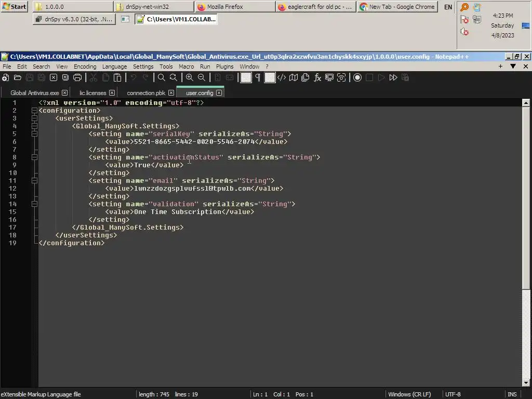Open the Encoding menu
This screenshot has height=399, width=532.
pyautogui.click(x=85, y=66)
